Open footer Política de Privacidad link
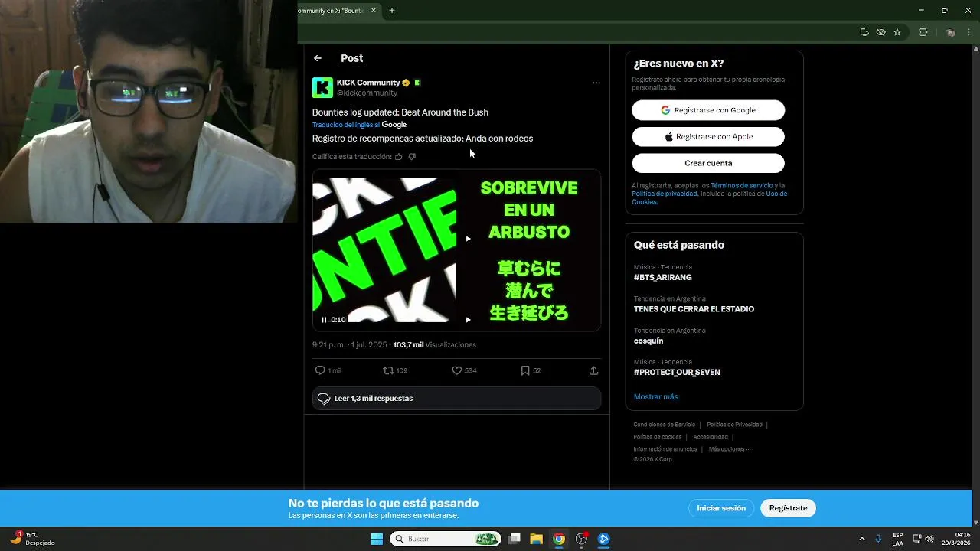Viewport: 980px width, 551px height. (x=734, y=425)
